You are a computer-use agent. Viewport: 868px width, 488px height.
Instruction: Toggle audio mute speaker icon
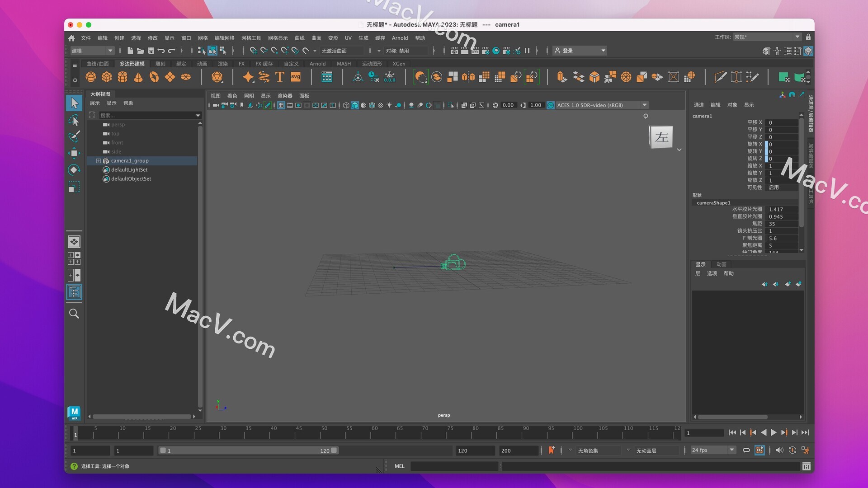pos(779,450)
